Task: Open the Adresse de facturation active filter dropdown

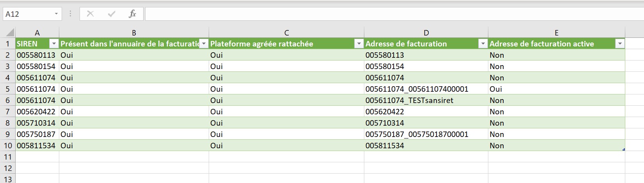Action: click(620, 44)
